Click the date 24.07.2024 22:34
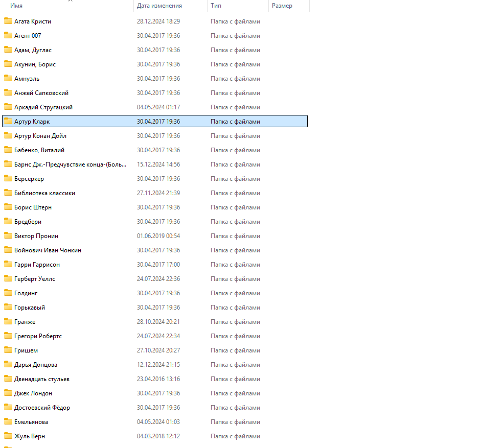This screenshot has width=481, height=448. 158,336
